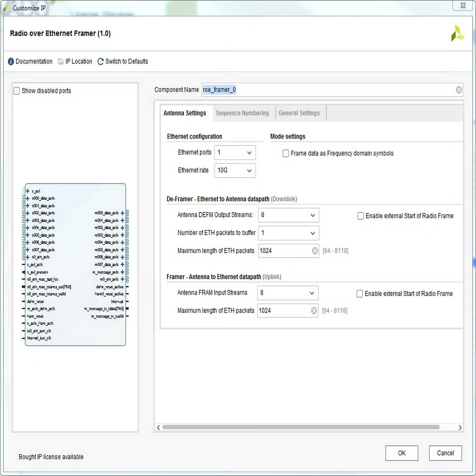Click the defm_reset_active port label
The width and height of the screenshot is (476, 476).
click(110, 287)
